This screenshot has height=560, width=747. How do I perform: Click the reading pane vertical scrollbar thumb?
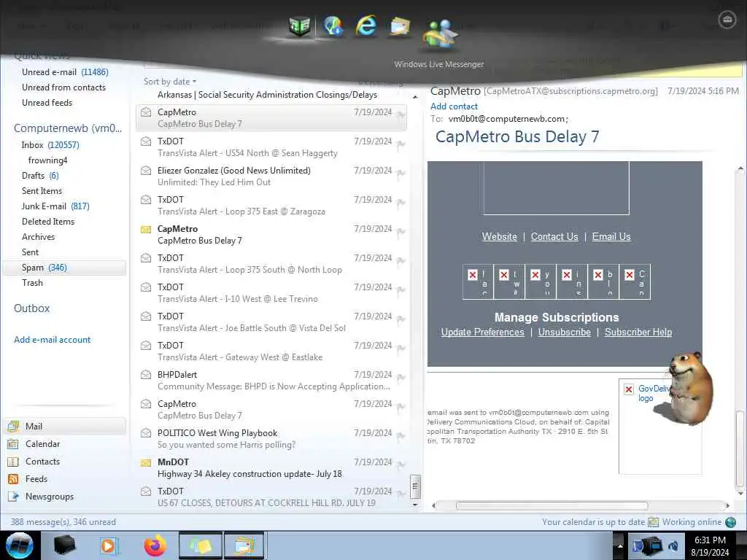click(x=740, y=448)
